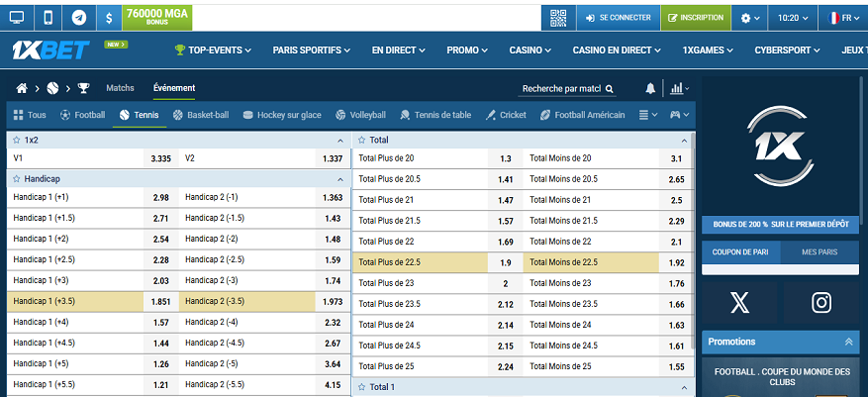Open the Telegram icon in top bar

tap(79, 18)
